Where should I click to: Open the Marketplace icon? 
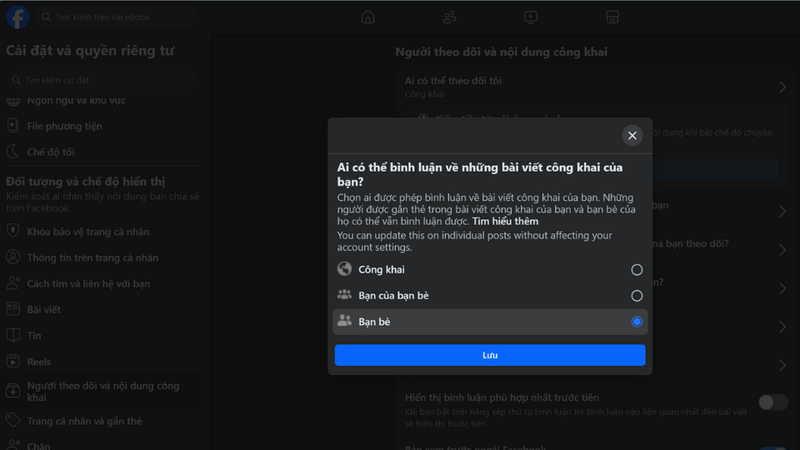click(612, 17)
